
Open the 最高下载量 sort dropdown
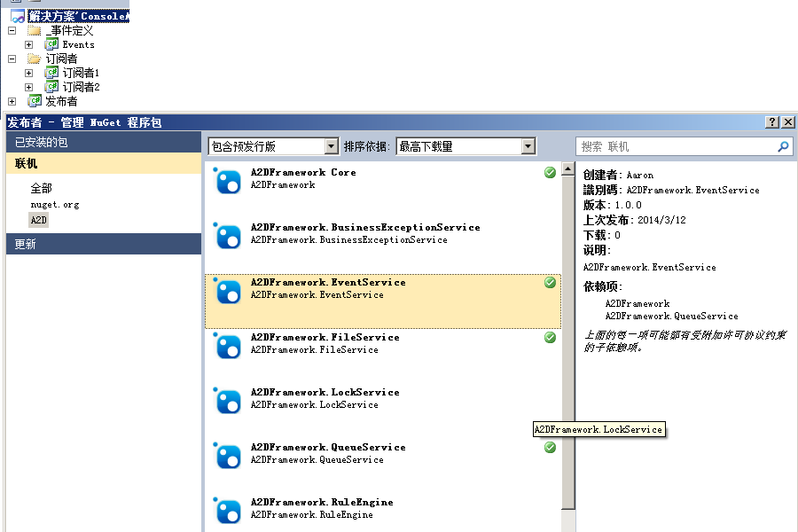(x=528, y=146)
